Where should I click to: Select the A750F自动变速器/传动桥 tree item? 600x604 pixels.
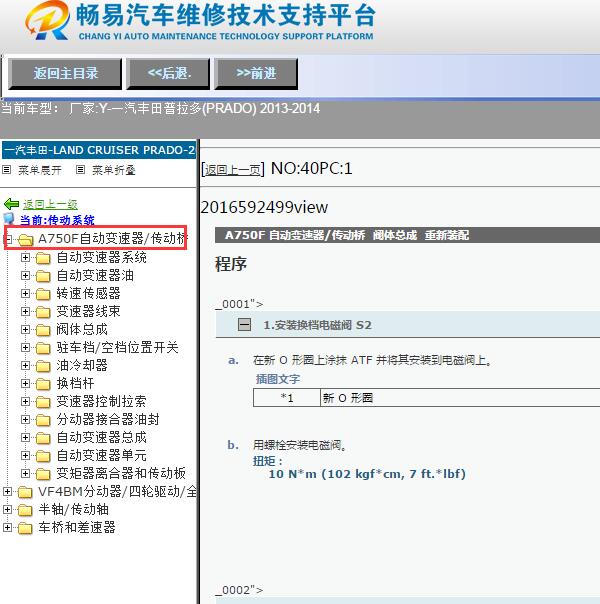coord(112,239)
